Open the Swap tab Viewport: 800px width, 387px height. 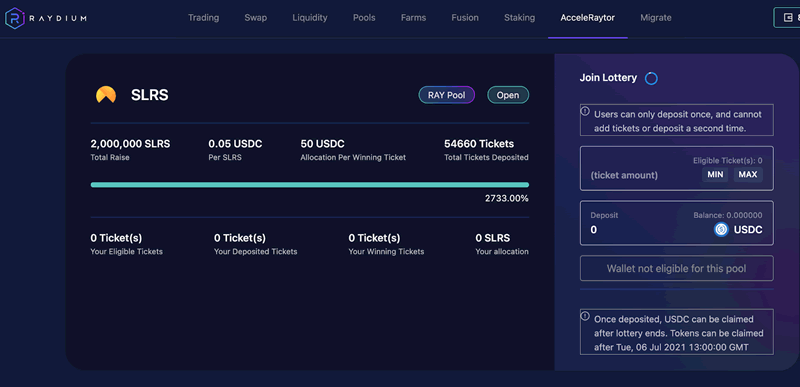pos(256,18)
